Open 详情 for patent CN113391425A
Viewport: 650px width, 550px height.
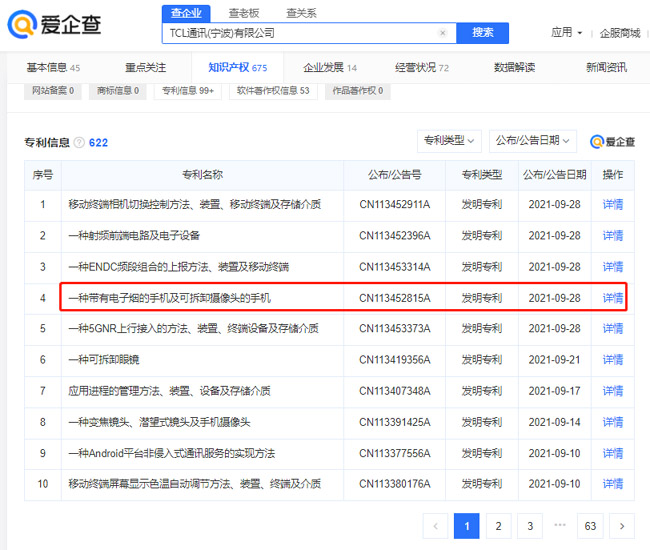pos(613,422)
